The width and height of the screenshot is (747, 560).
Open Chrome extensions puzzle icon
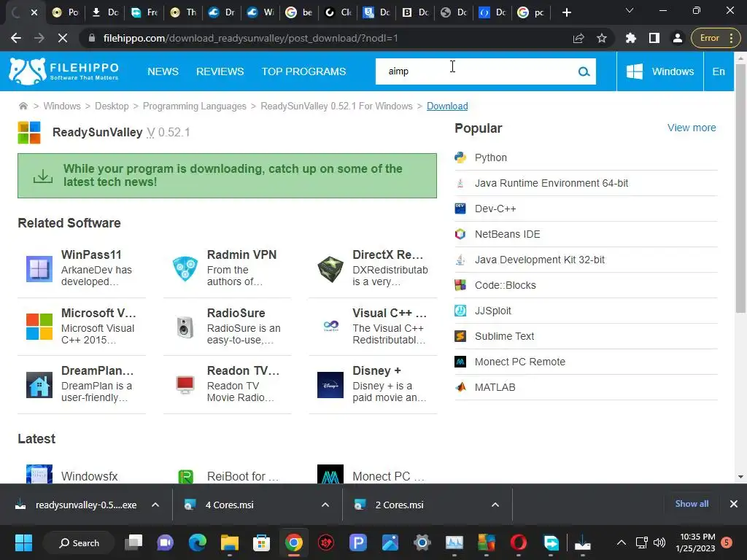(x=631, y=38)
